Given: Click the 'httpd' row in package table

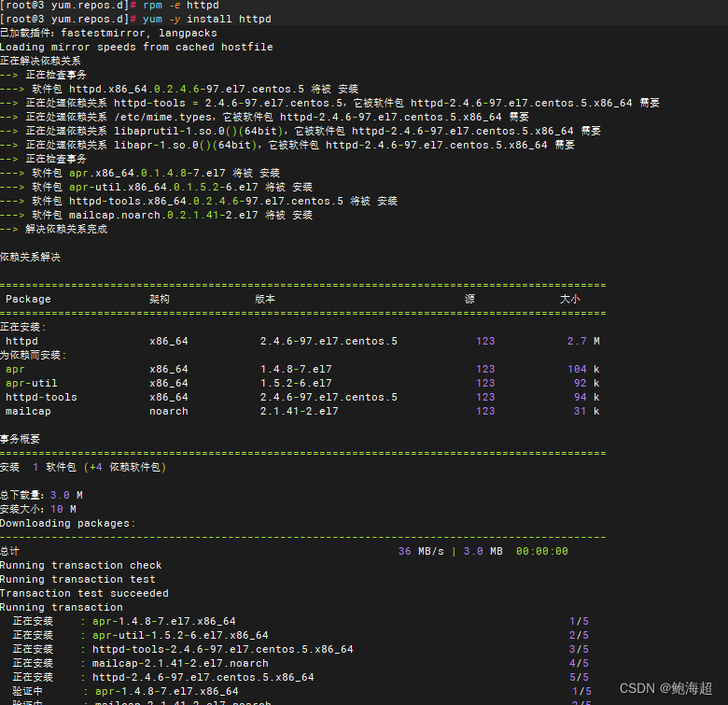Looking at the screenshot, I should point(302,341).
